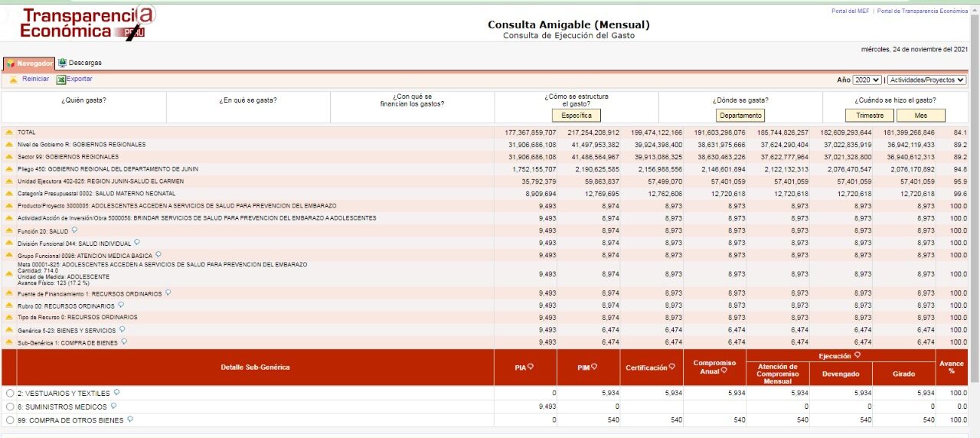The image size is (980, 438).
Task: Switch to the Descargas tab
Action: (80, 63)
